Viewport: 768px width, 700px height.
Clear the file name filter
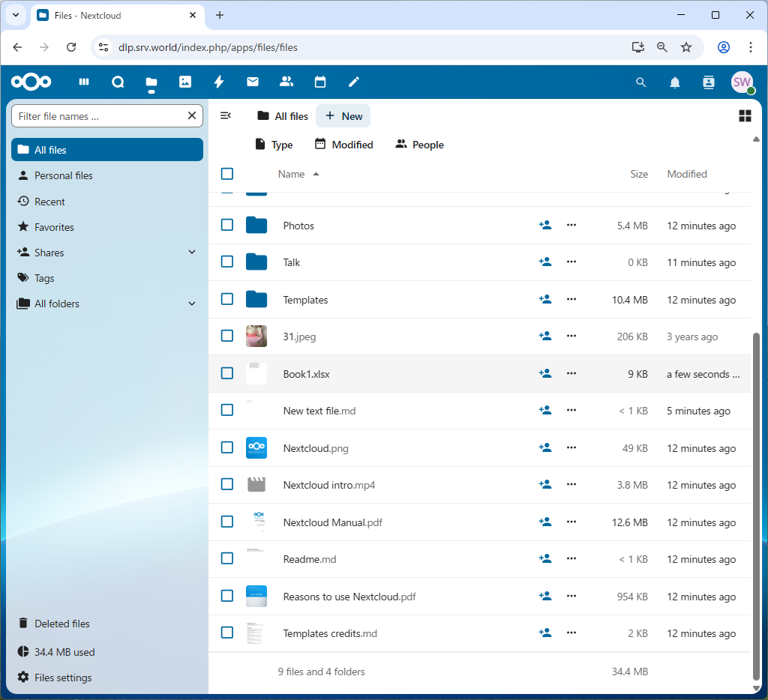[192, 115]
